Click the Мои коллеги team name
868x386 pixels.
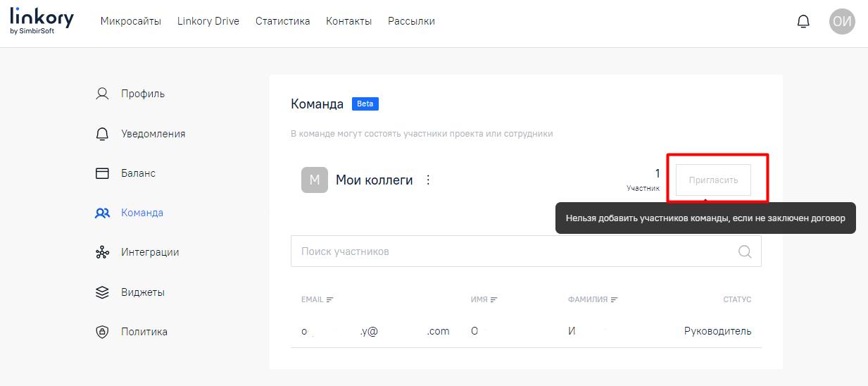pos(374,180)
